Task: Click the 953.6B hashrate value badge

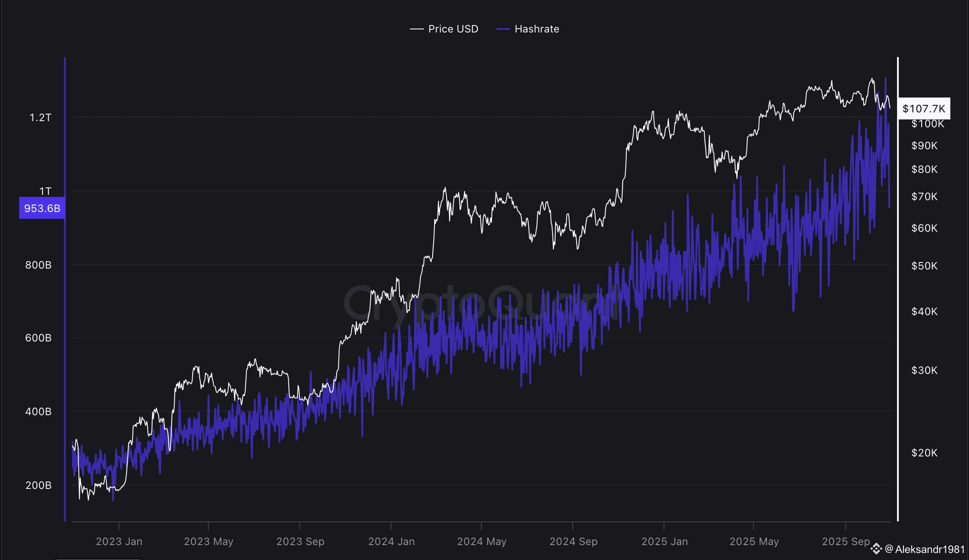Action: coord(41,208)
